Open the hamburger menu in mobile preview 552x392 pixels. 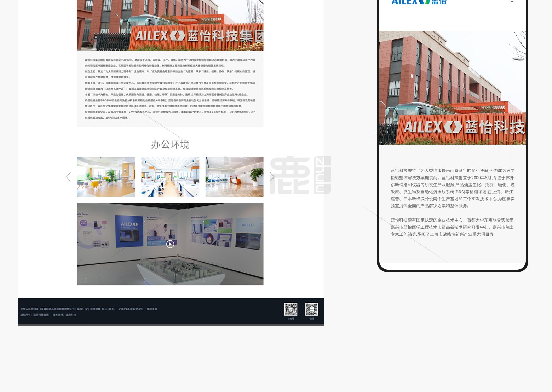[x=510, y=1]
